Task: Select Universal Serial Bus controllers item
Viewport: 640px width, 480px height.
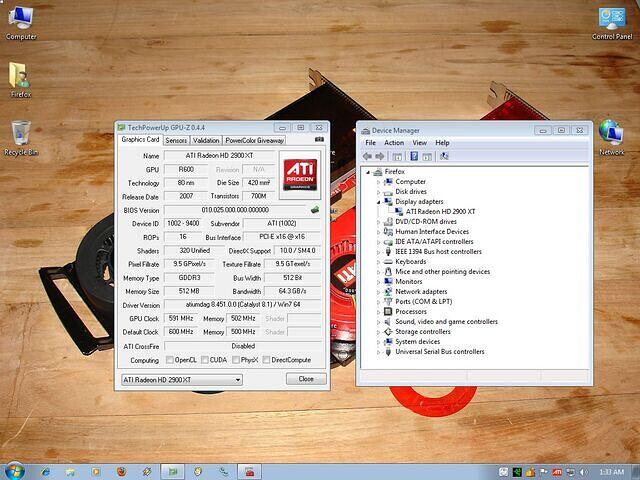Action: pyautogui.click(x=440, y=351)
